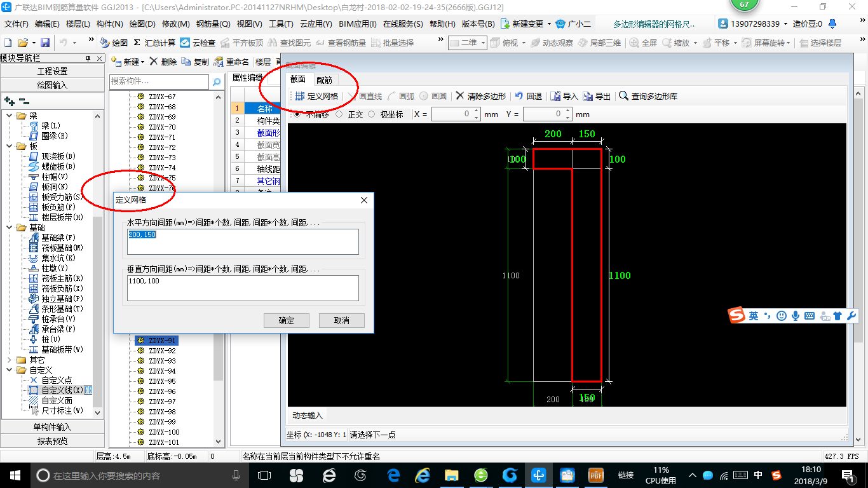Open Microsoft Edge from the taskbar

(x=393, y=475)
